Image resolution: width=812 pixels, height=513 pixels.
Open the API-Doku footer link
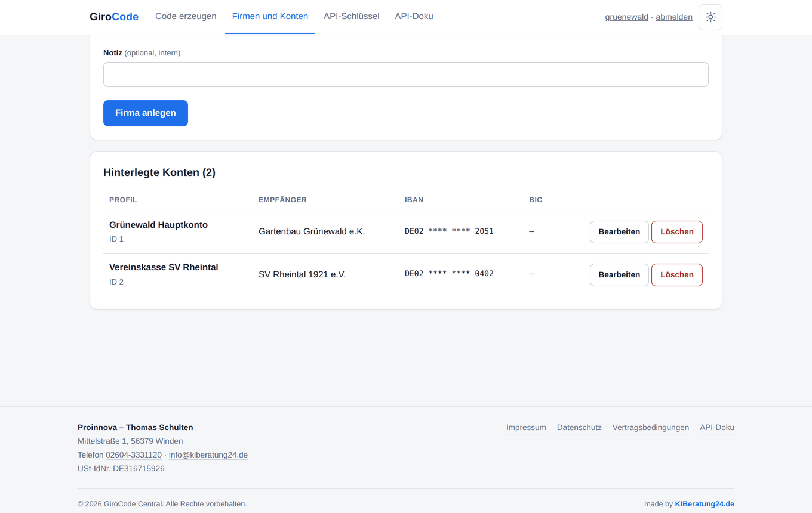(x=717, y=428)
